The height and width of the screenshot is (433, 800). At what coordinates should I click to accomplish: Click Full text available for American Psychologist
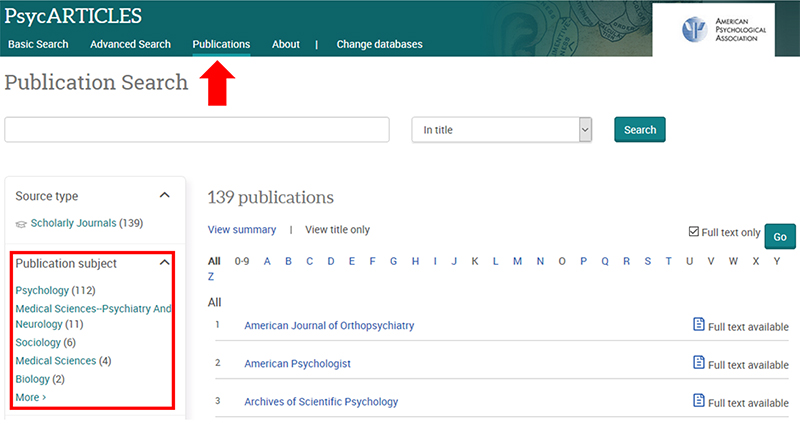tap(748, 365)
